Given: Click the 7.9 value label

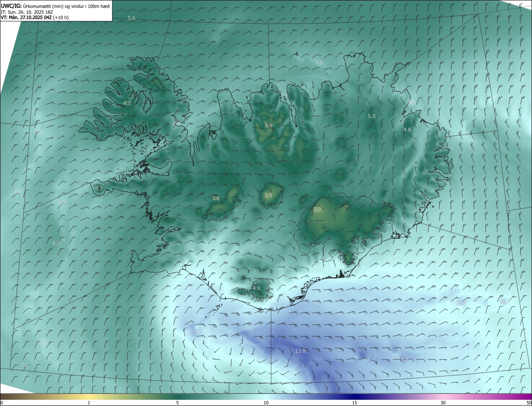Looking at the screenshot, I should point(319,63).
